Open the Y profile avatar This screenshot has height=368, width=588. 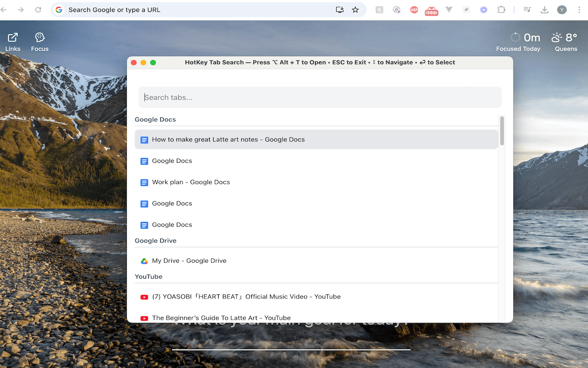pyautogui.click(x=562, y=10)
